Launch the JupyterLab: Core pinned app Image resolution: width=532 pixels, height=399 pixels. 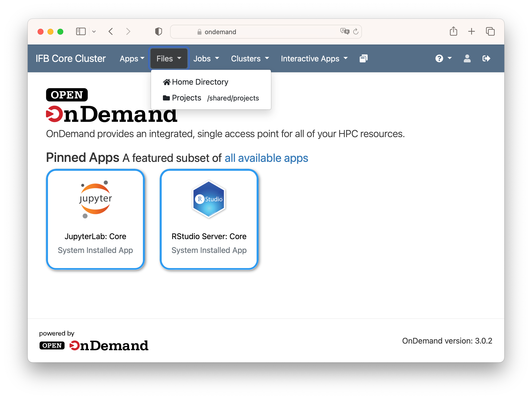pyautogui.click(x=95, y=219)
